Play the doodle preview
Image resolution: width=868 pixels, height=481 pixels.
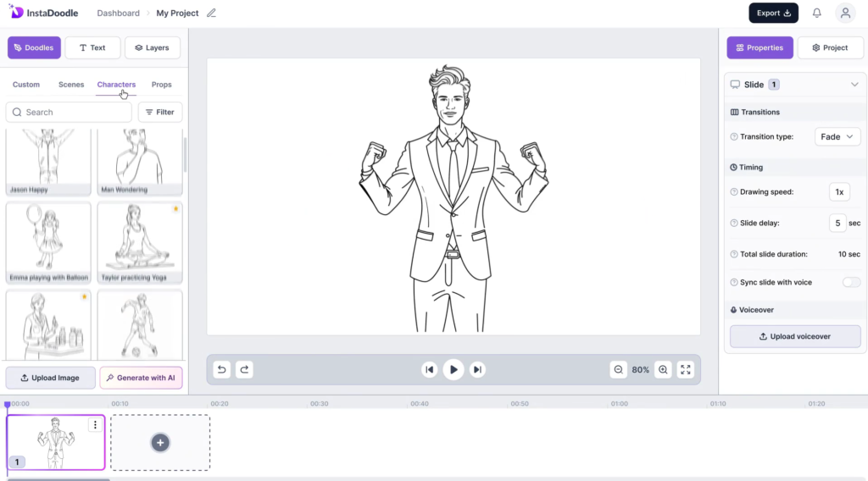coord(453,369)
